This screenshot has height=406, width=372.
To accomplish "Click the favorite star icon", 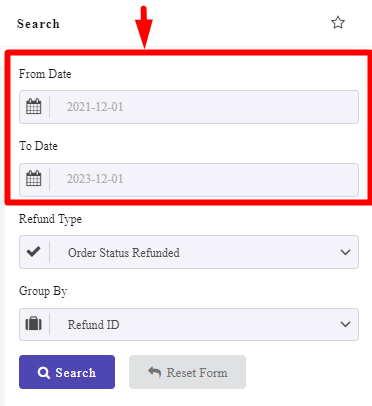I will click(338, 23).
